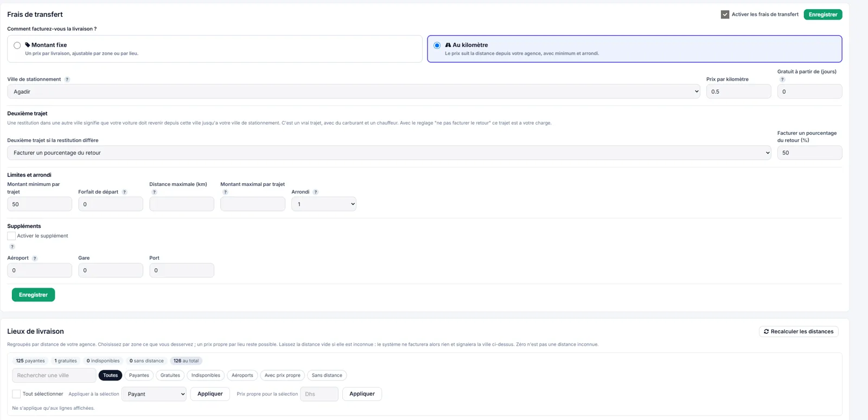Viewport: 868px width, 420px height.
Task: Click help icon under Gratuit à partir de
Action: click(x=782, y=80)
